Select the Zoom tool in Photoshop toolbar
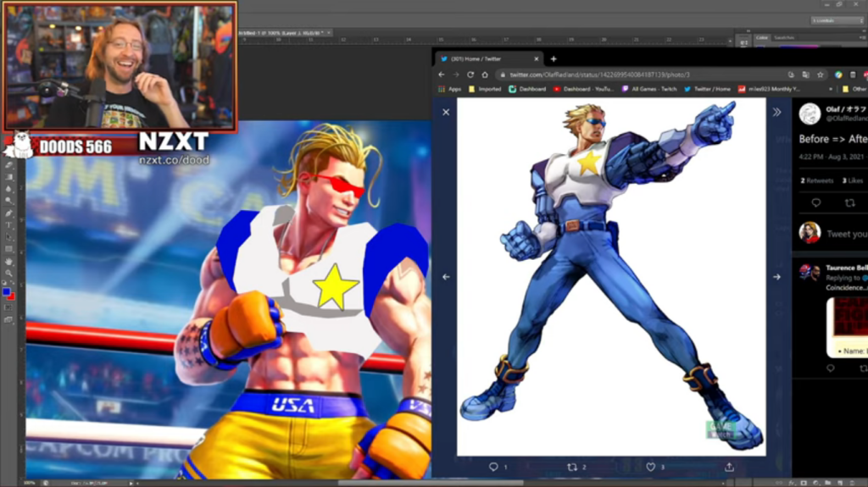Viewport: 868px width, 487px height. coord(8,274)
